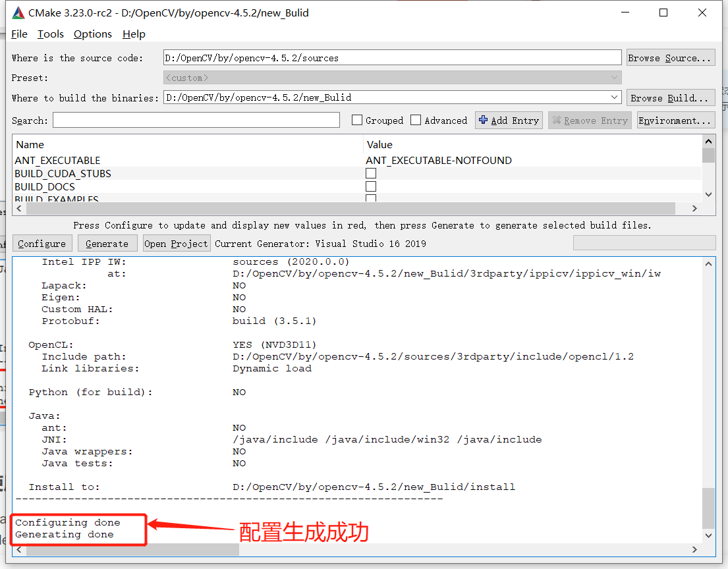The image size is (728, 569).
Task: Click the 'Generating done' log line
Action: pos(65,534)
